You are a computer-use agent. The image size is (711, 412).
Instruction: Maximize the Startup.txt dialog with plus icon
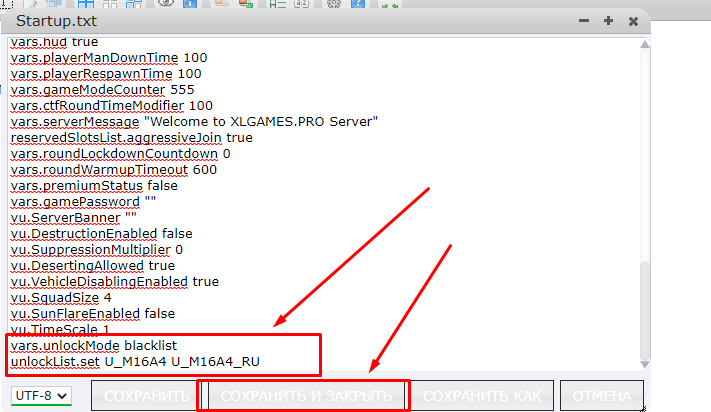tap(609, 21)
